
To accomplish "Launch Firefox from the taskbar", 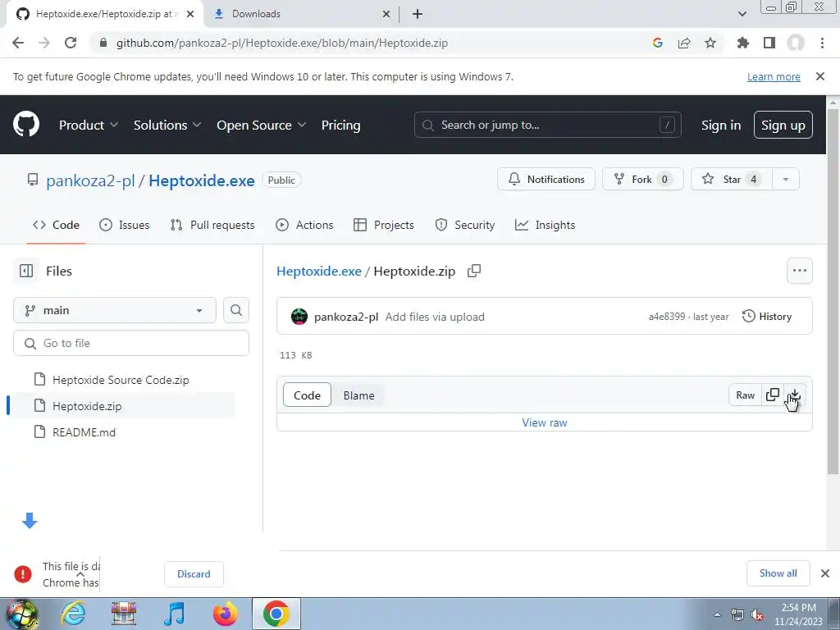I will pos(225,614).
